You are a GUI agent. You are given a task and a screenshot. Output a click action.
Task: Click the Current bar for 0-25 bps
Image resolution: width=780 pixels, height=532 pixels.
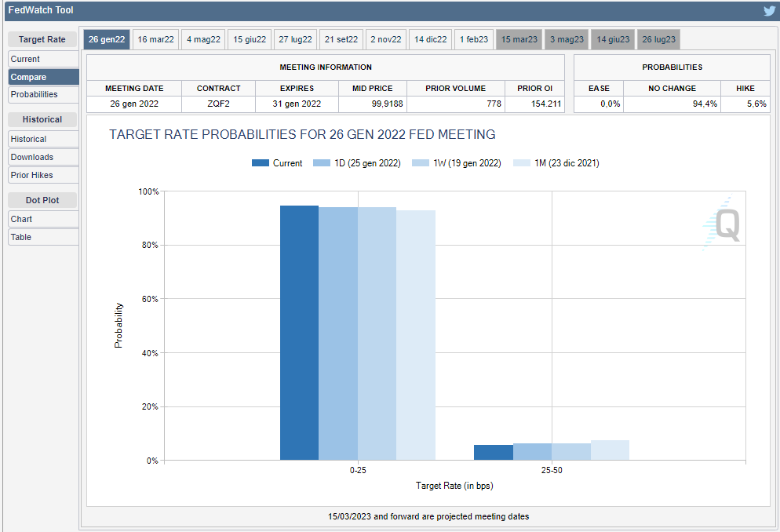click(x=300, y=333)
